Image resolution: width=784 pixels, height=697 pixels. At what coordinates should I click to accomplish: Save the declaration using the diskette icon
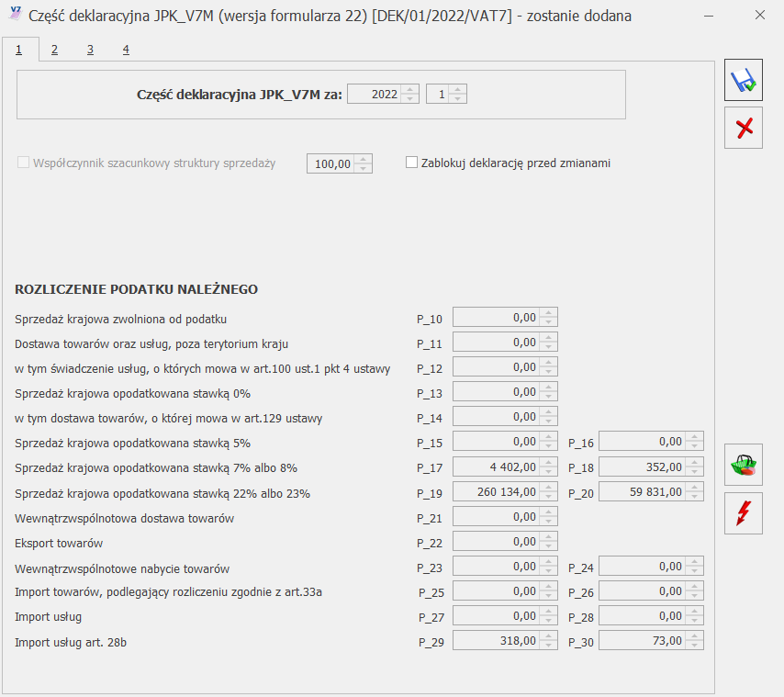[743, 79]
